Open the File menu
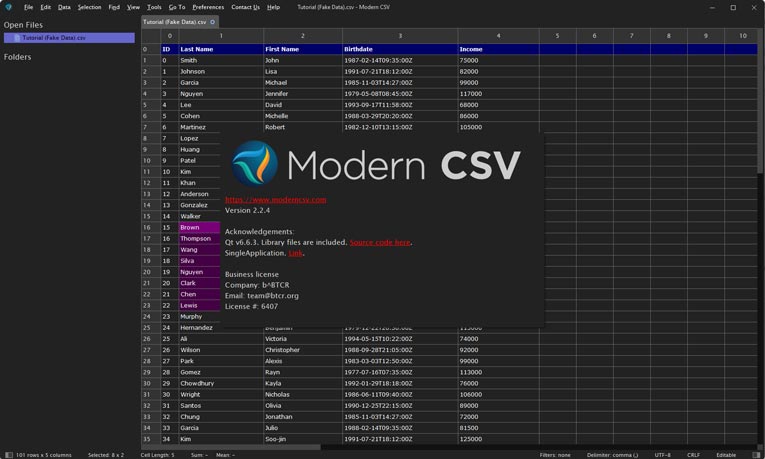This screenshot has height=459, width=765. [x=28, y=7]
